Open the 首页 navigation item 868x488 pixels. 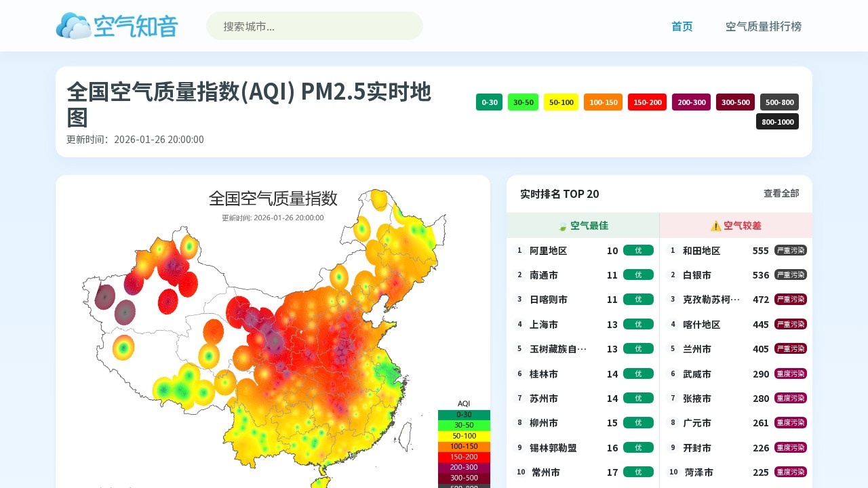pyautogui.click(x=682, y=26)
